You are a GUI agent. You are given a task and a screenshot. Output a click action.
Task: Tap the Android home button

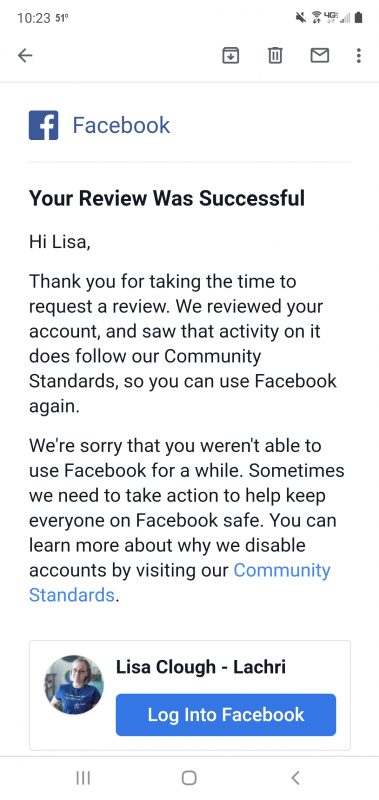(x=189, y=778)
